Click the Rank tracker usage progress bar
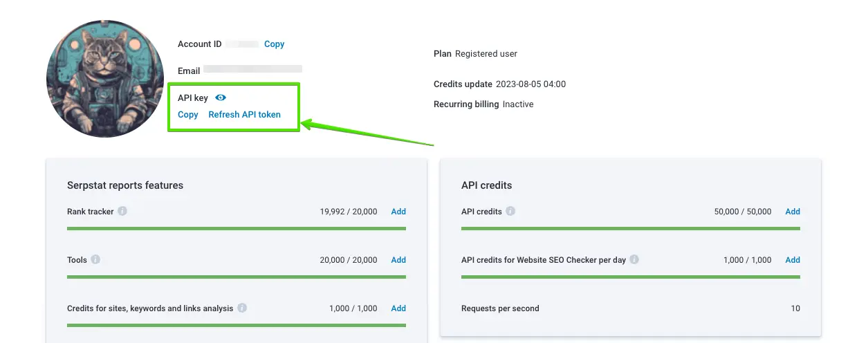Image resolution: width=868 pixels, height=343 pixels. 236,228
